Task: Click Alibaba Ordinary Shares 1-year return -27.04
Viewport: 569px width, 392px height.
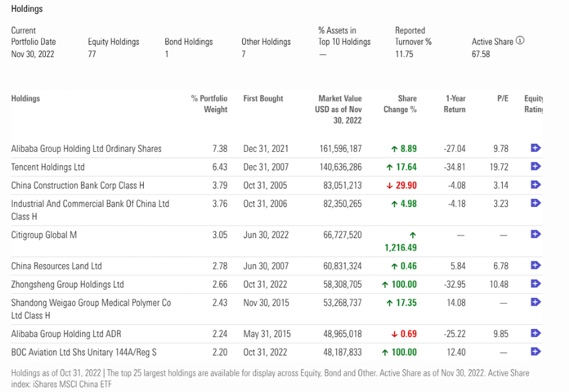Action: pyautogui.click(x=454, y=149)
